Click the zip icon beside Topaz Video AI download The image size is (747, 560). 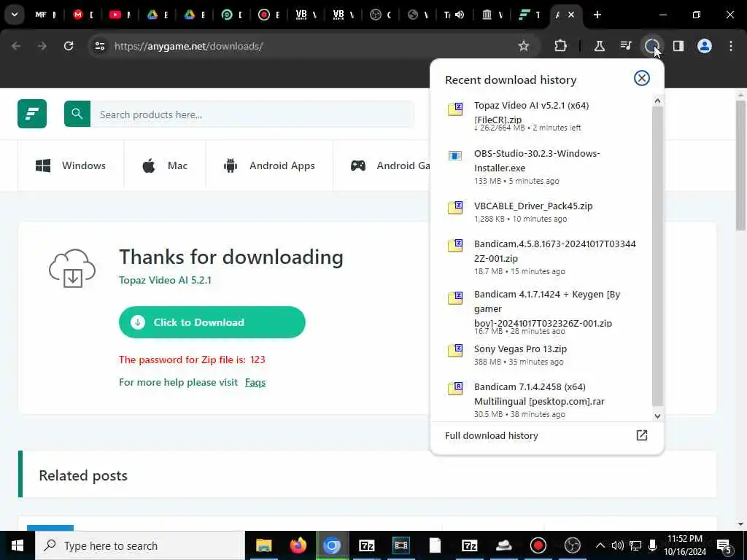(x=455, y=109)
